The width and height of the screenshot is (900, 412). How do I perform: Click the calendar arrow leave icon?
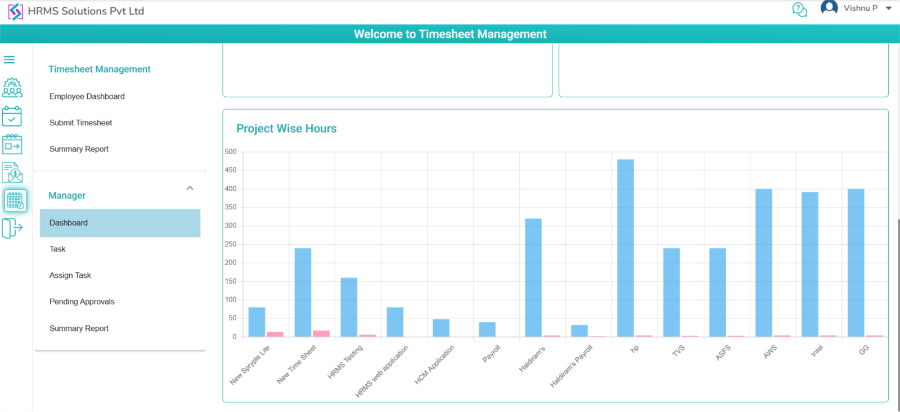pyautogui.click(x=12, y=144)
